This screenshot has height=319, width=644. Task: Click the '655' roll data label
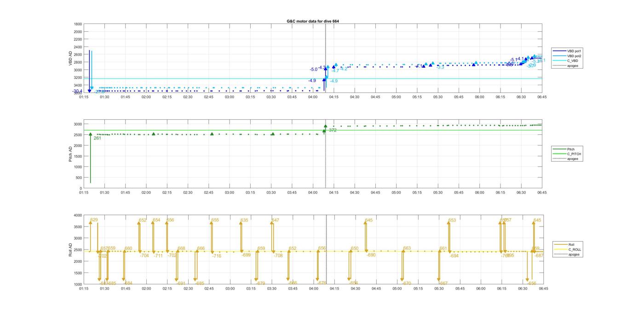215,220
